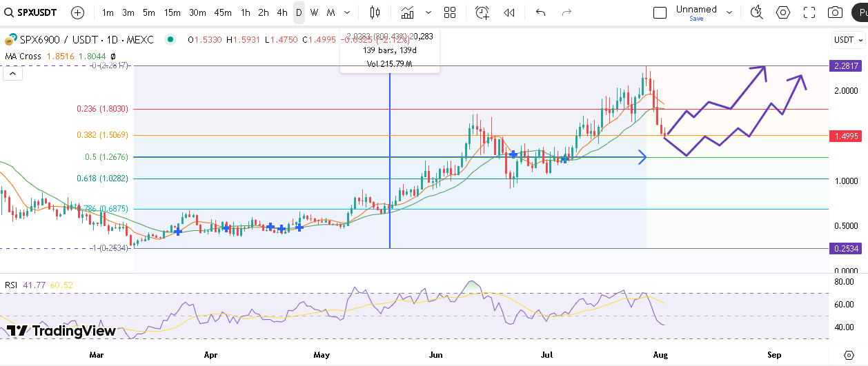Click the partially visible Publish button

[860, 12]
